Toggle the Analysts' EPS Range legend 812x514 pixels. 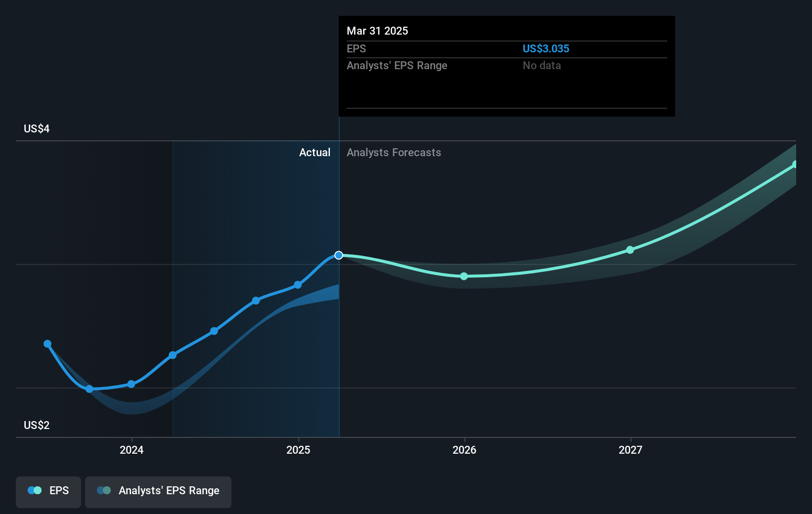(158, 492)
